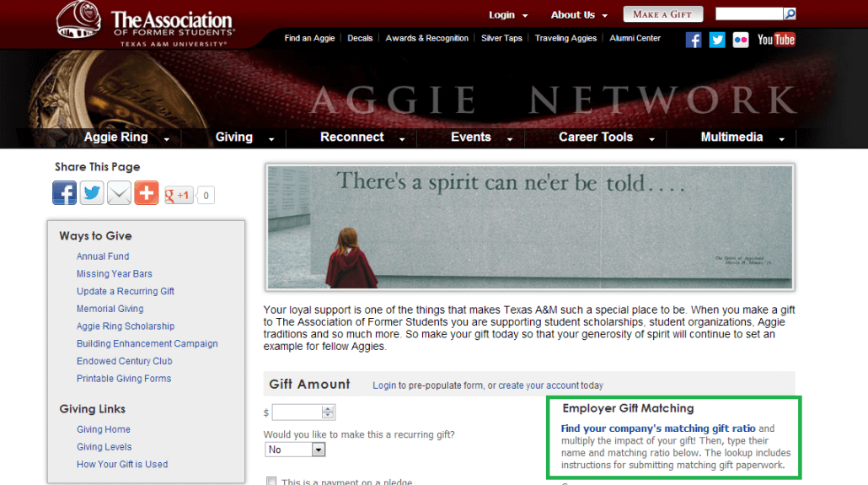The image size is (868, 485).
Task: Click the Facebook icon in the header
Action: click(x=694, y=40)
